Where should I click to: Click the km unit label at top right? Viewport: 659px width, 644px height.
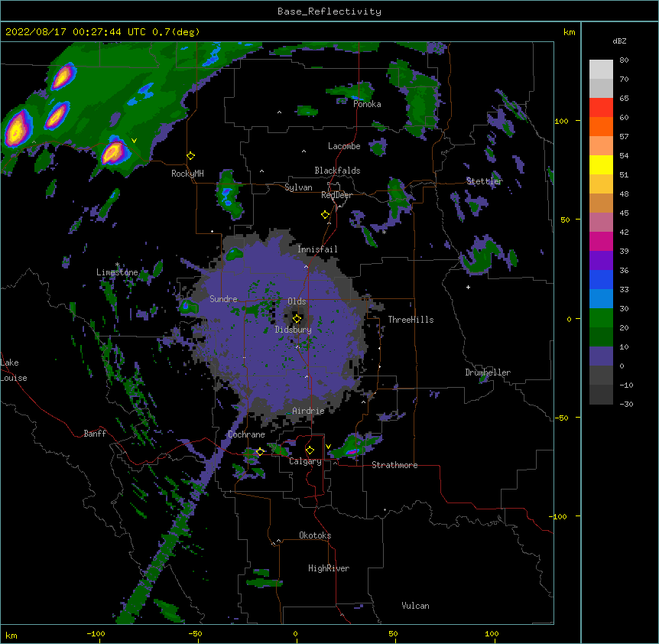click(570, 32)
